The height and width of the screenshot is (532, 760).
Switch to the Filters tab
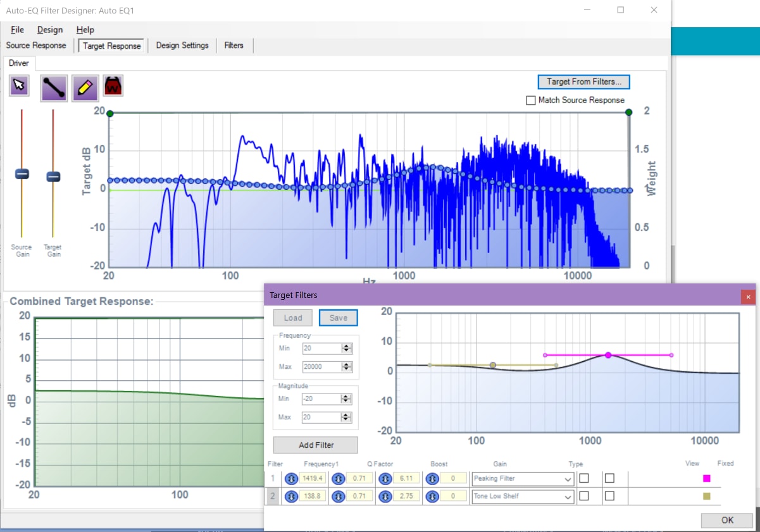coord(234,46)
